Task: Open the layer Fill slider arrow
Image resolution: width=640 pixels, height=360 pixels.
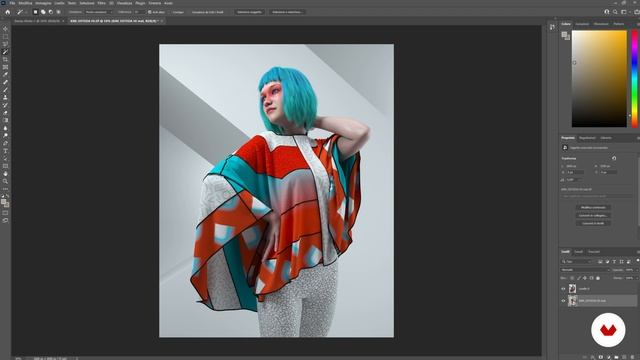Action: pyautogui.click(x=637, y=278)
